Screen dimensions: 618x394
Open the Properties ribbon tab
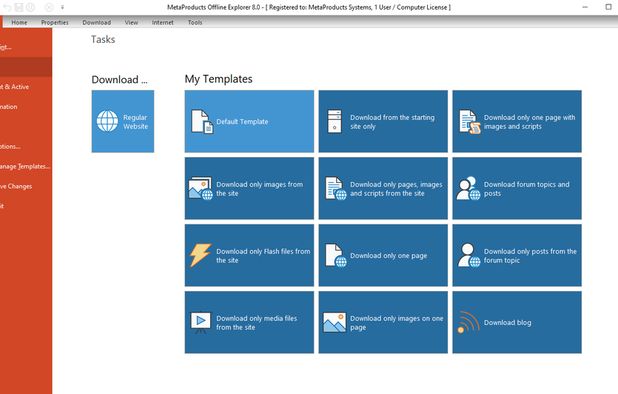55,22
